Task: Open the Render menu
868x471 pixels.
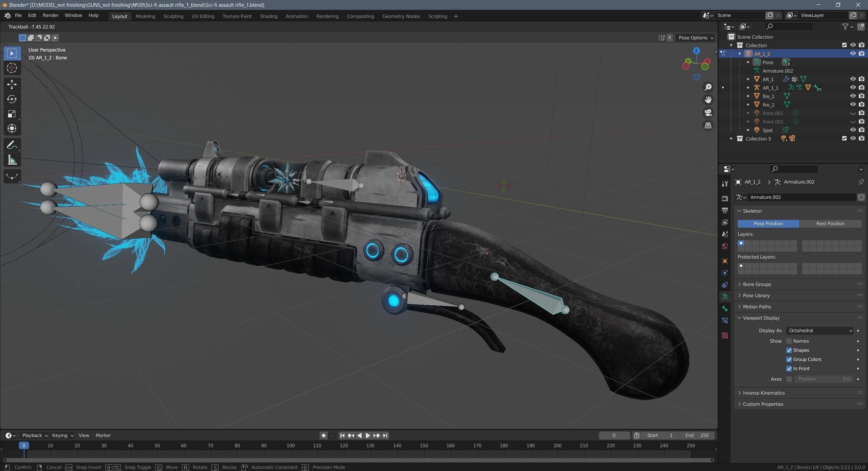Action: (x=51, y=15)
